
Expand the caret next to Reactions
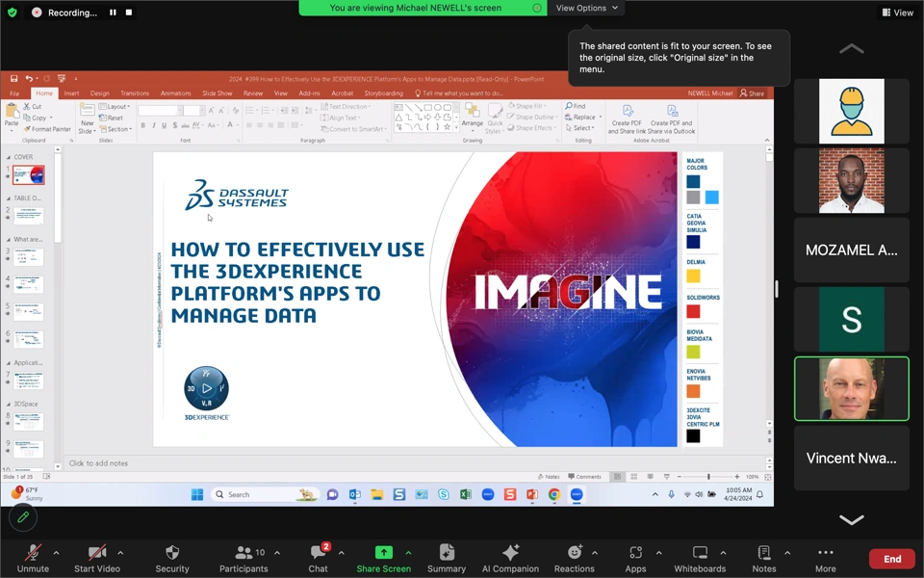click(595, 553)
